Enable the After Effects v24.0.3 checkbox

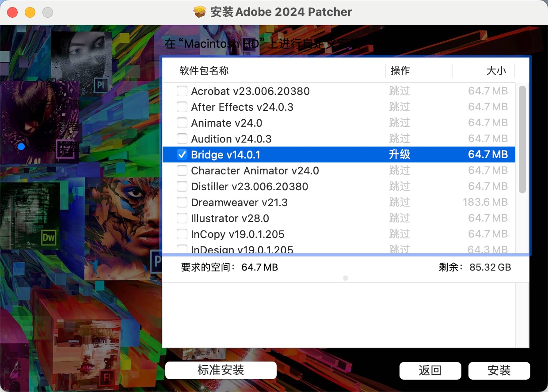point(182,107)
